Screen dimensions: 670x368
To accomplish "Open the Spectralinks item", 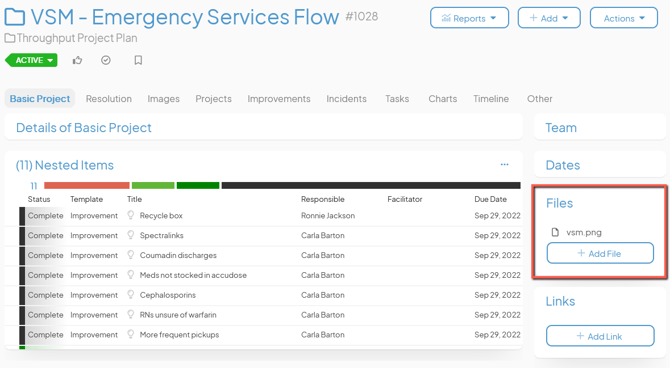I will (162, 235).
